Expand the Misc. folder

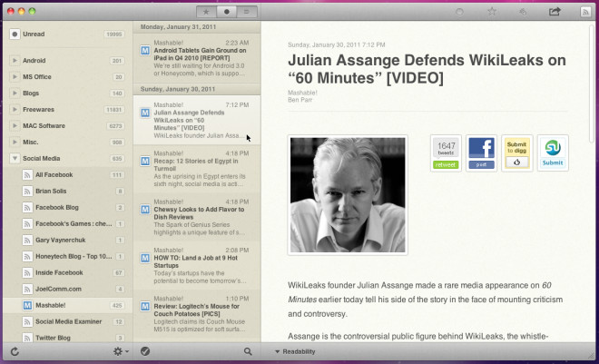click(x=15, y=143)
